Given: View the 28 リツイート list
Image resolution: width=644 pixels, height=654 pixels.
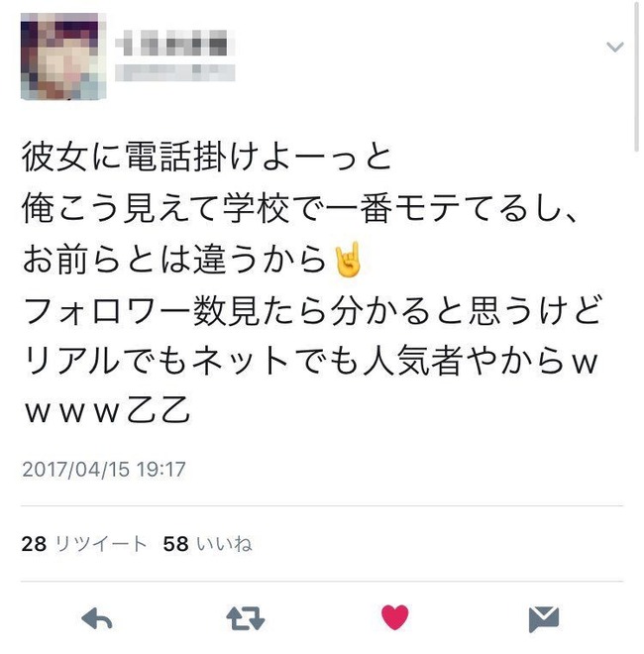Looking at the screenshot, I should (x=84, y=544).
